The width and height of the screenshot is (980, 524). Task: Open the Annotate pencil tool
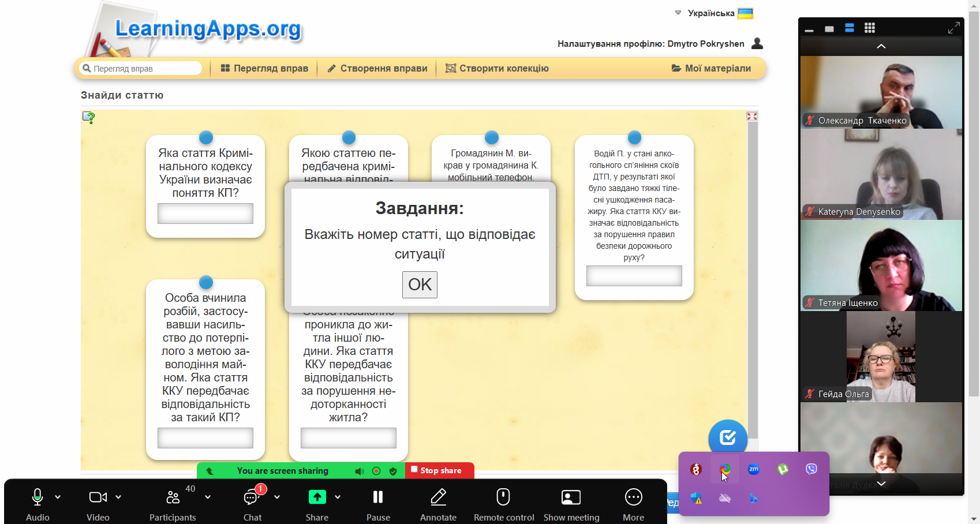[x=438, y=497]
